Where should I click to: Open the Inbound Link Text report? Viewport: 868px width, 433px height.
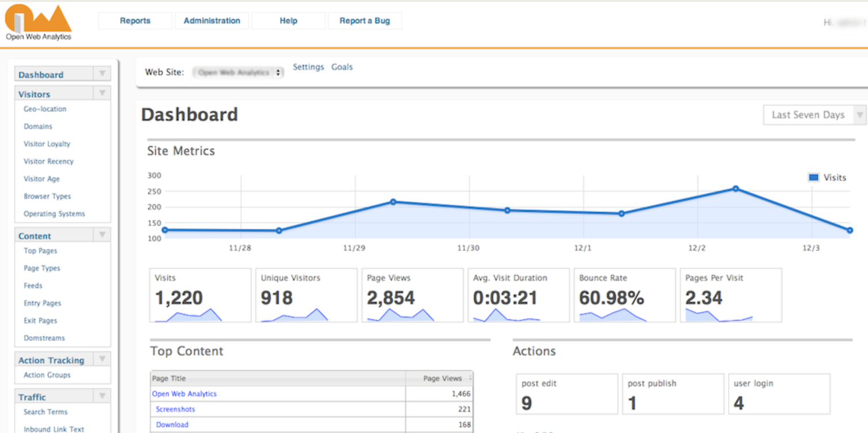(x=54, y=429)
